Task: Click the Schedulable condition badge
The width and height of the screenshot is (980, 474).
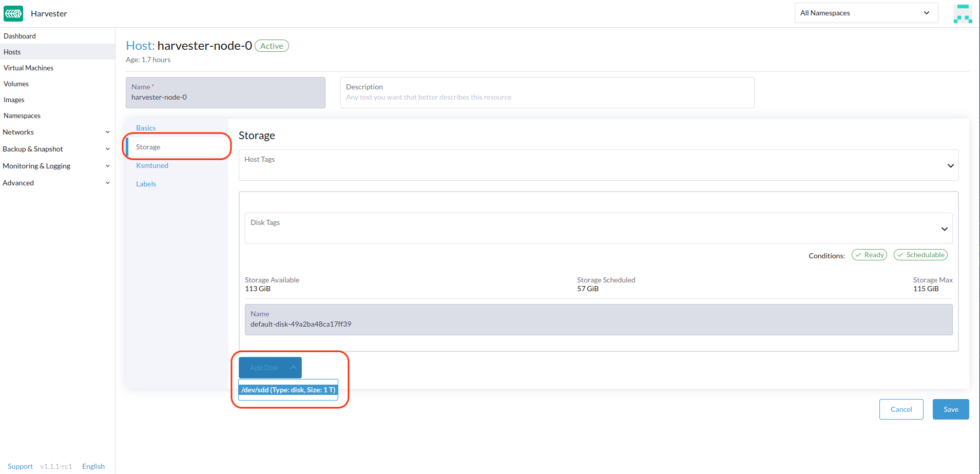Action: coord(920,255)
